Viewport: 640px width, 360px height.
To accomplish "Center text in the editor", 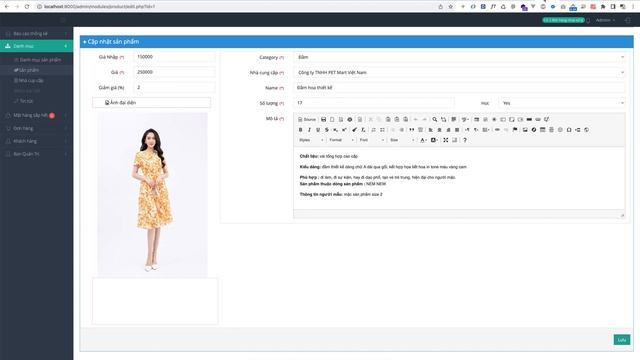I will click(x=440, y=130).
